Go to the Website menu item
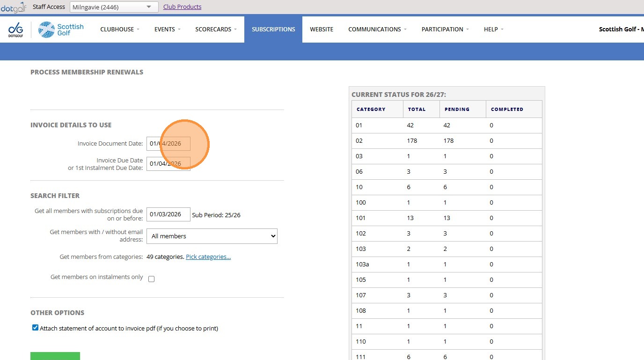 click(322, 29)
